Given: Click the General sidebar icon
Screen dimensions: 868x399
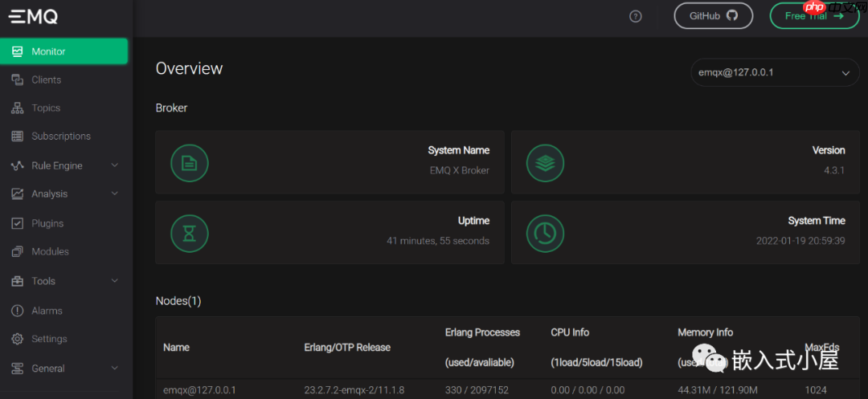Looking at the screenshot, I should [x=18, y=368].
